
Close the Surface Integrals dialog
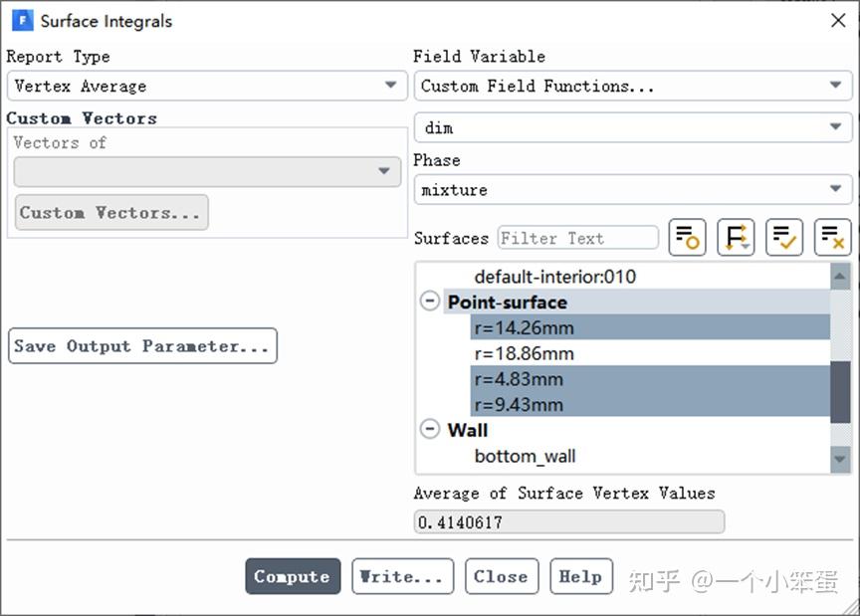point(837,21)
